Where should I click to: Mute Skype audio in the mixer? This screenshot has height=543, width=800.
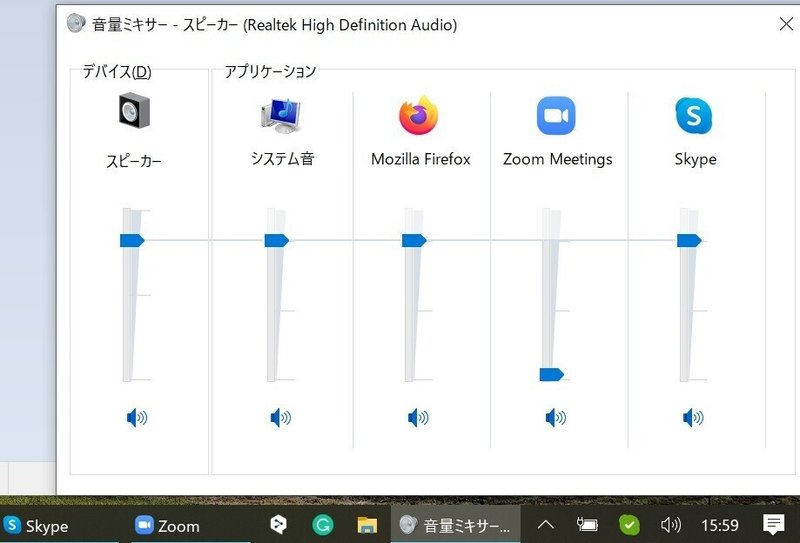click(693, 418)
